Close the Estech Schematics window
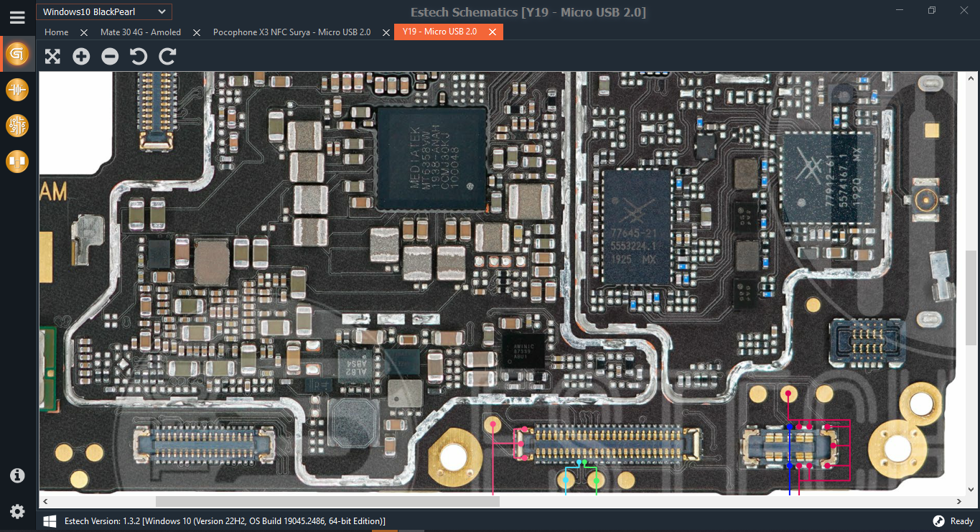Viewport: 980px width, 532px height. click(963, 11)
